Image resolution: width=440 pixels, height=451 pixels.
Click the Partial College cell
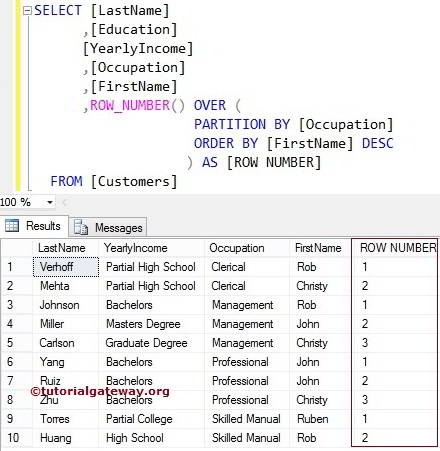click(152, 419)
